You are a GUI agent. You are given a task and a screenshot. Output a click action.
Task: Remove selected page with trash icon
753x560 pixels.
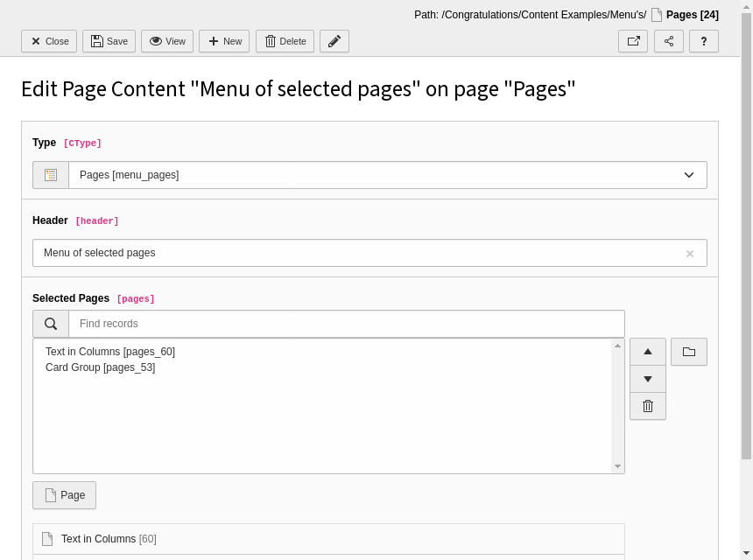tap(648, 406)
